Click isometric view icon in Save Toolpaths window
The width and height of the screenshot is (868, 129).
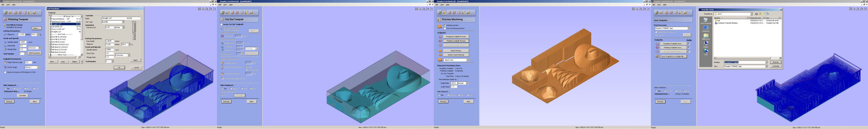click(x=854, y=9)
